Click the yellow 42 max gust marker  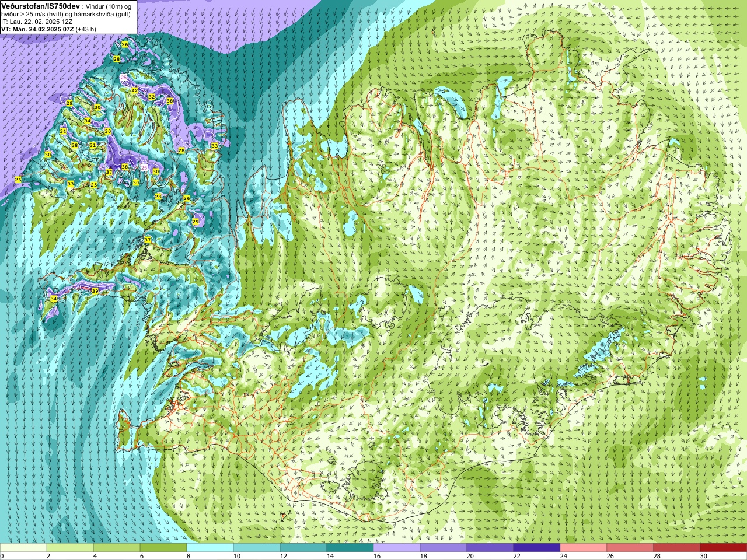(x=134, y=90)
